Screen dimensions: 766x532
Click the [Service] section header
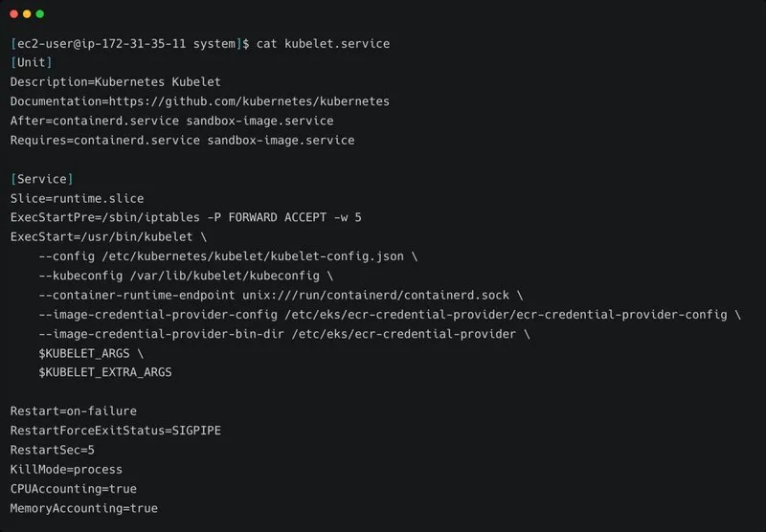coord(42,179)
